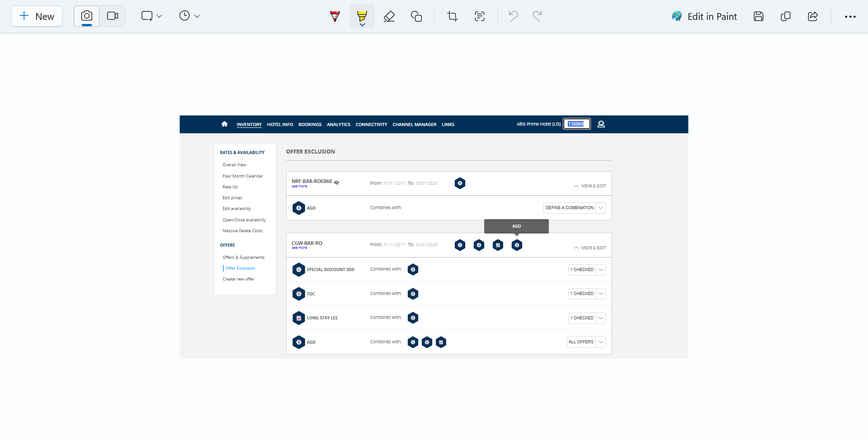Click the AGD hexagon icon under NRF-BAR-ROEB60
This screenshot has width=868, height=440.
298,208
